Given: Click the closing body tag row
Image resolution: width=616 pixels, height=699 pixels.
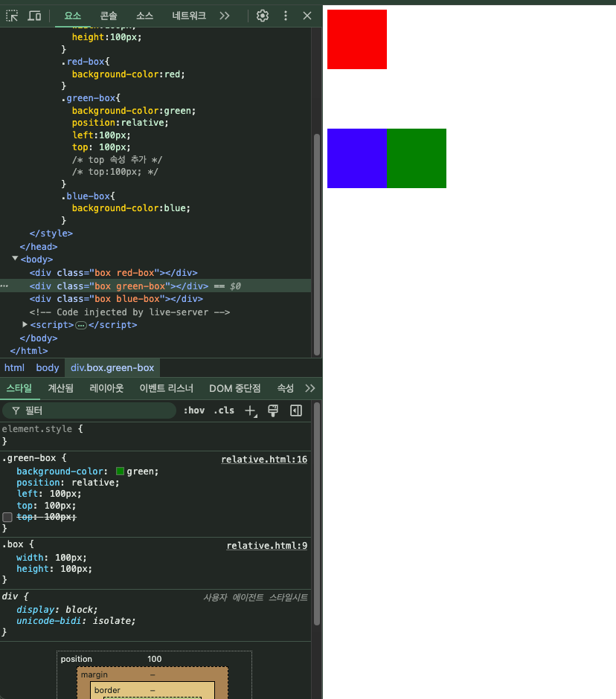Looking at the screenshot, I should click(39, 338).
